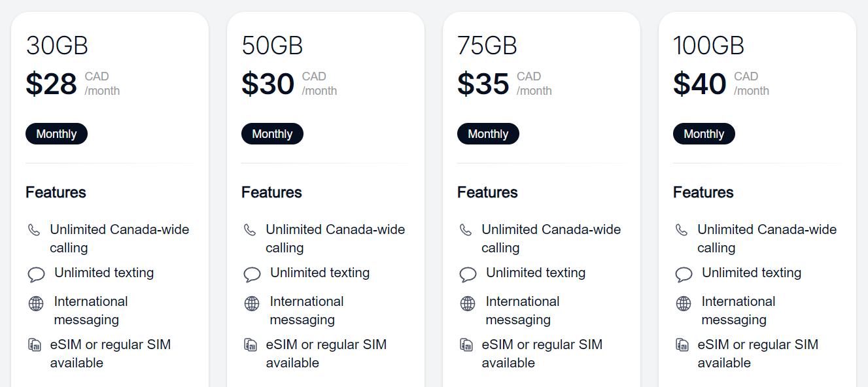Click the phone icon in 100GB plan

682,230
